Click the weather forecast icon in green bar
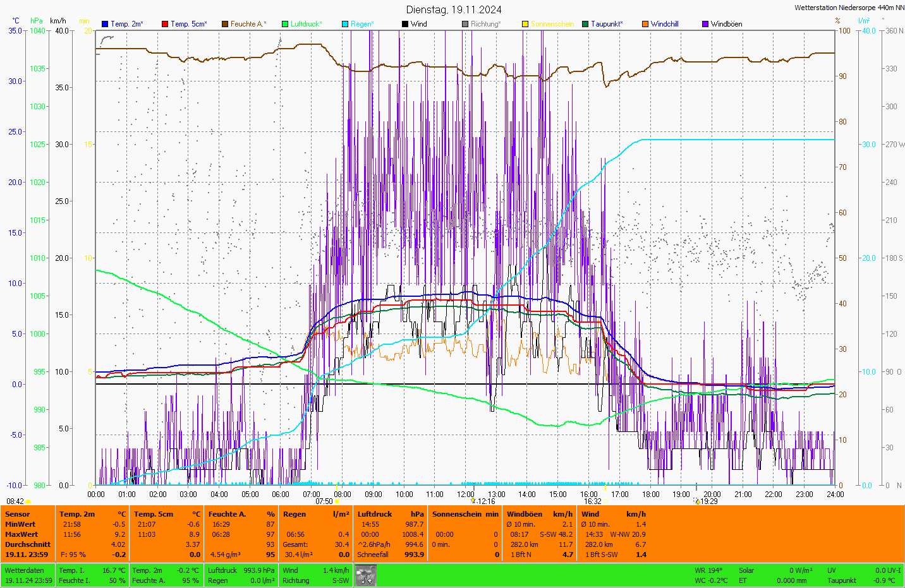905x588 pixels. coord(366,575)
